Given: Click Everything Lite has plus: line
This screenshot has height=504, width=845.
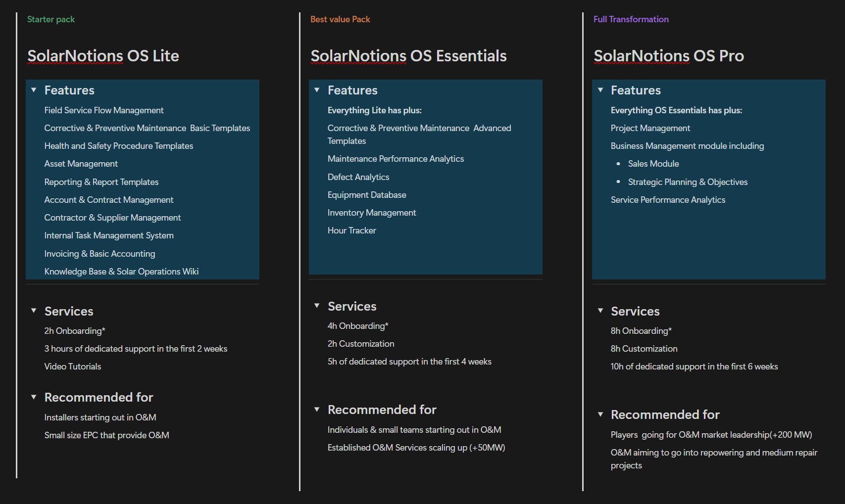Looking at the screenshot, I should click(x=375, y=110).
